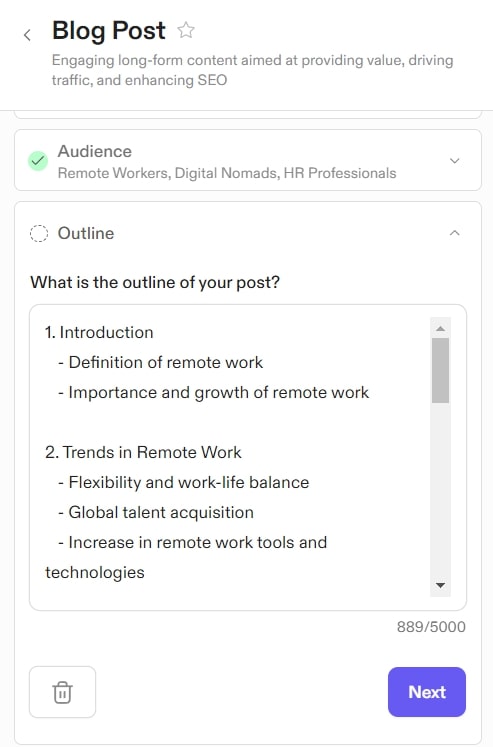Image resolution: width=493 pixels, height=747 pixels.
Task: Expand the Audience section chevron
Action: click(x=454, y=161)
